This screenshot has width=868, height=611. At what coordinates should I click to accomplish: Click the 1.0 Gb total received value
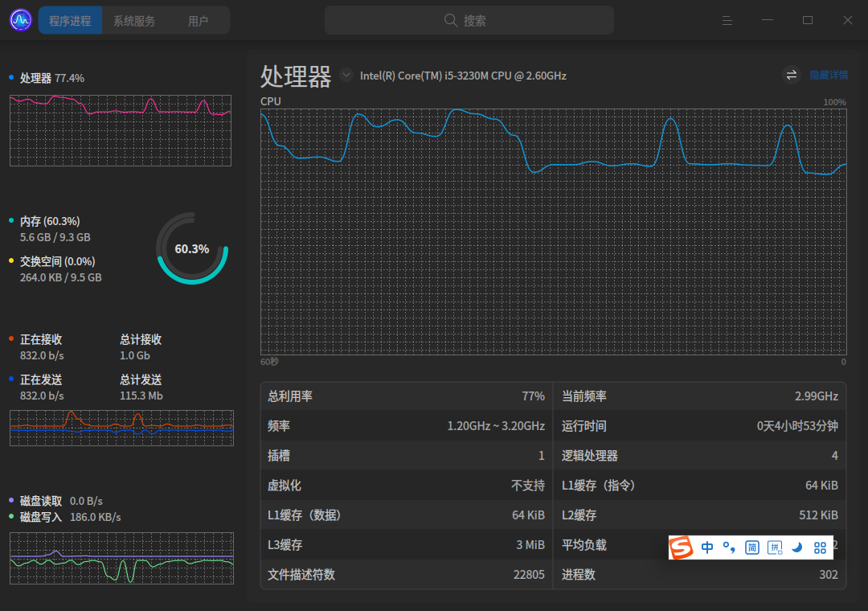[134, 355]
